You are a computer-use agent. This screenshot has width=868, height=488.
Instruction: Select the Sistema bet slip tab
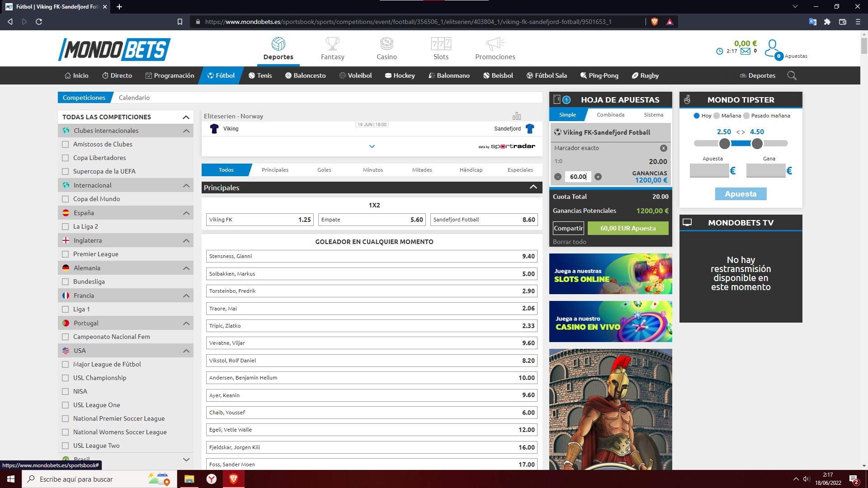(x=653, y=115)
